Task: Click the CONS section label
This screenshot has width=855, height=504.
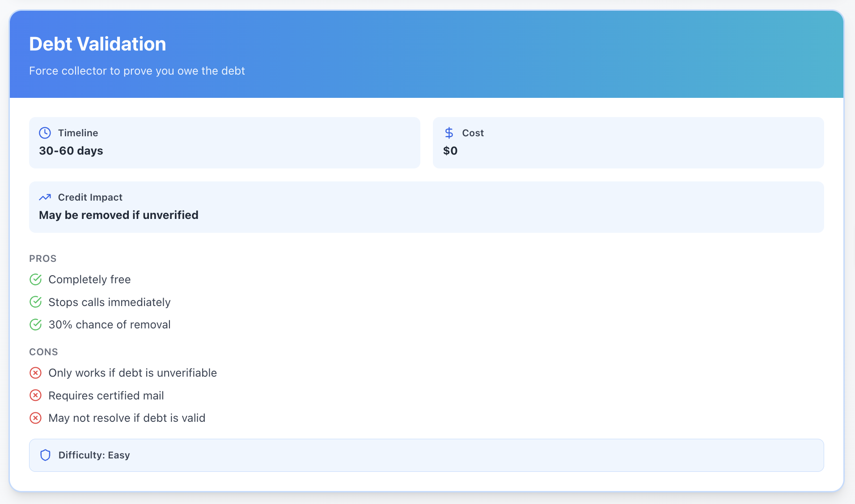Action: [x=43, y=352]
